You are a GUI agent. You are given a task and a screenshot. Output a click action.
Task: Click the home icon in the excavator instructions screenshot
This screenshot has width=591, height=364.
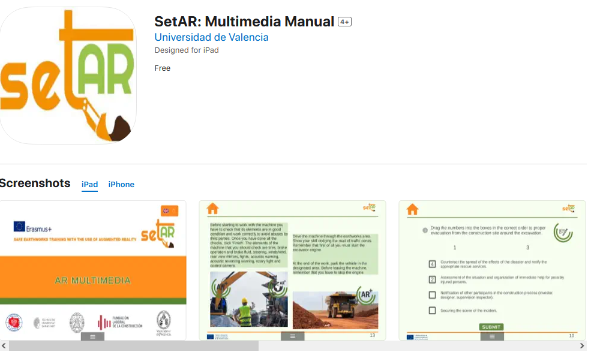[x=212, y=208]
